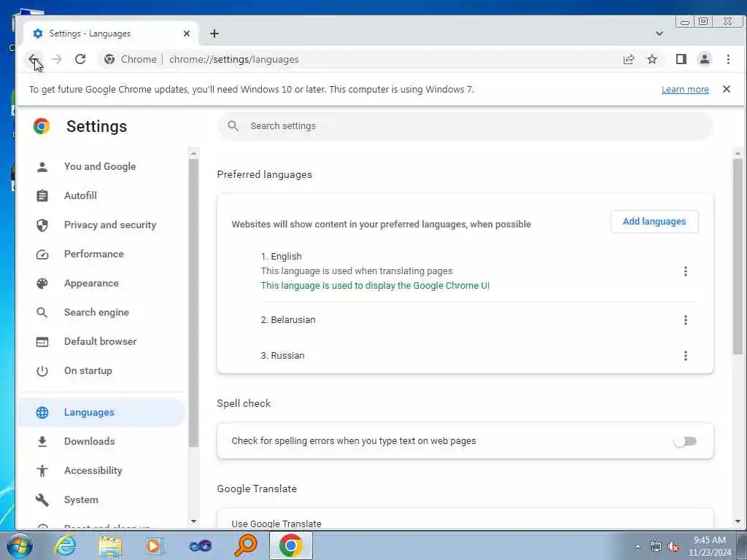This screenshot has height=560, width=747.
Task: Open the tab search dropdown arrow
Action: (659, 34)
